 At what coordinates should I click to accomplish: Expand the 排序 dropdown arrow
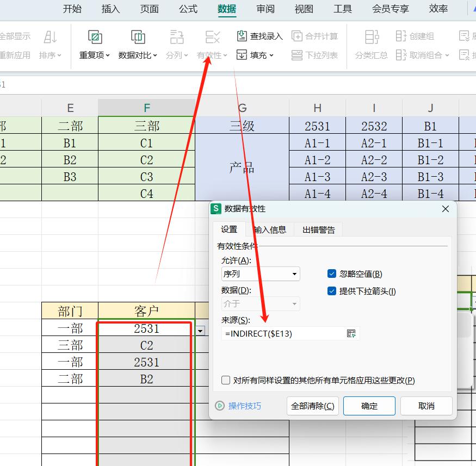[x=59, y=55]
